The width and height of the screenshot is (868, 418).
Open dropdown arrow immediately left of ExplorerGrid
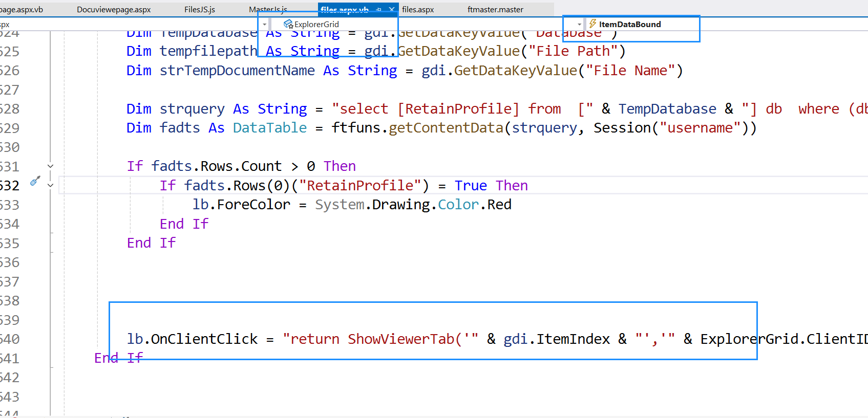pos(264,25)
